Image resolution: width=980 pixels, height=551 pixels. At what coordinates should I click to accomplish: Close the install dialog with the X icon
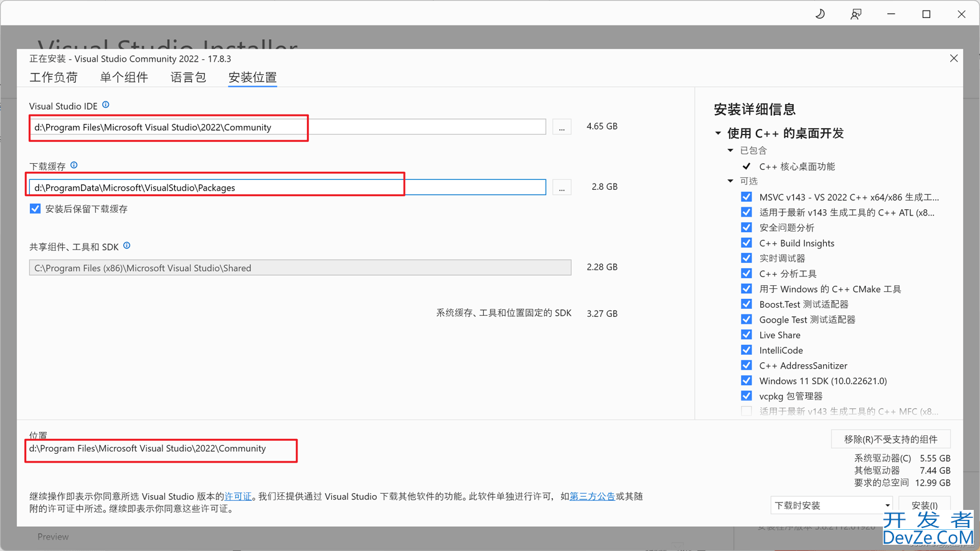[x=954, y=58]
